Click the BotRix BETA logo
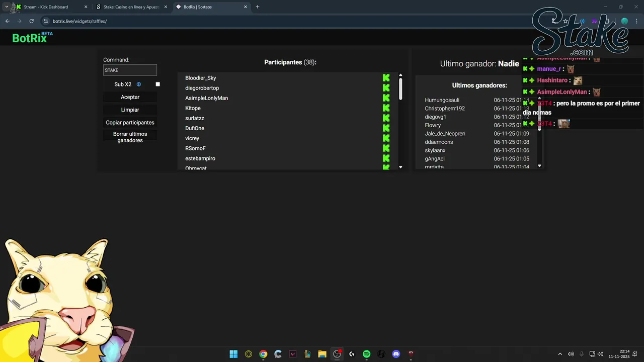The height and width of the screenshot is (362, 644). click(x=32, y=38)
